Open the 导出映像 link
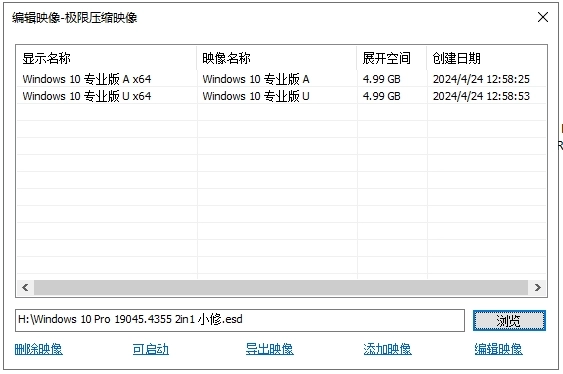The image size is (563, 374). (269, 349)
